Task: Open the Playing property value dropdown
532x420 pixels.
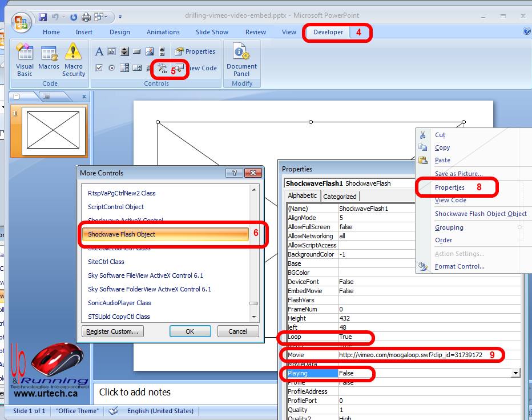Action: [x=515, y=373]
